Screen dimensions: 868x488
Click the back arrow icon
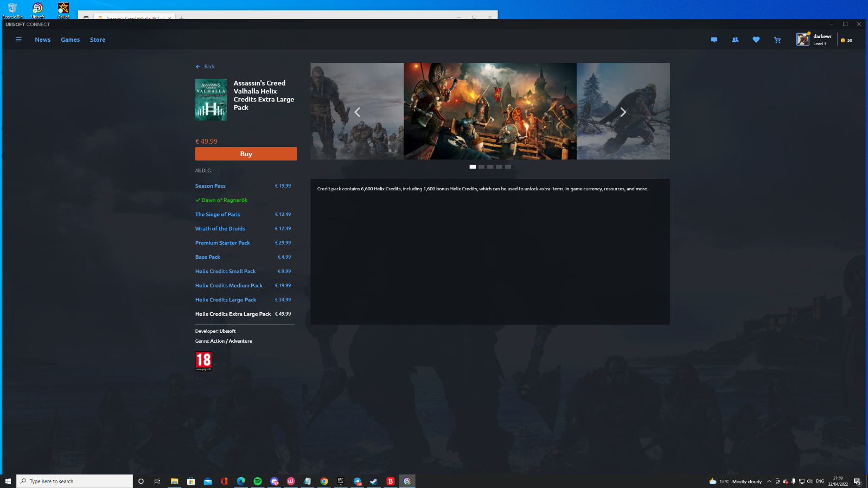[x=198, y=67]
